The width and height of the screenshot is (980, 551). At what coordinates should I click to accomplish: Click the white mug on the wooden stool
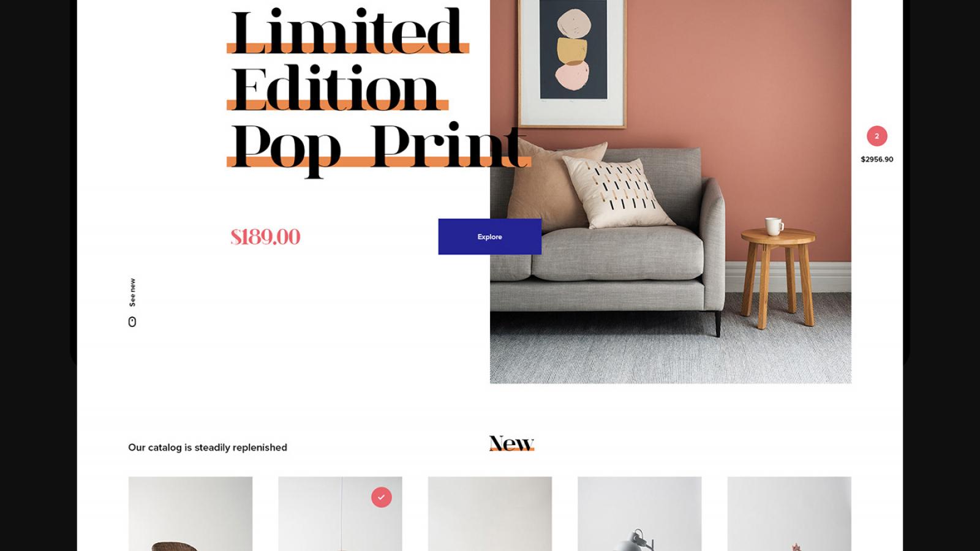click(774, 226)
